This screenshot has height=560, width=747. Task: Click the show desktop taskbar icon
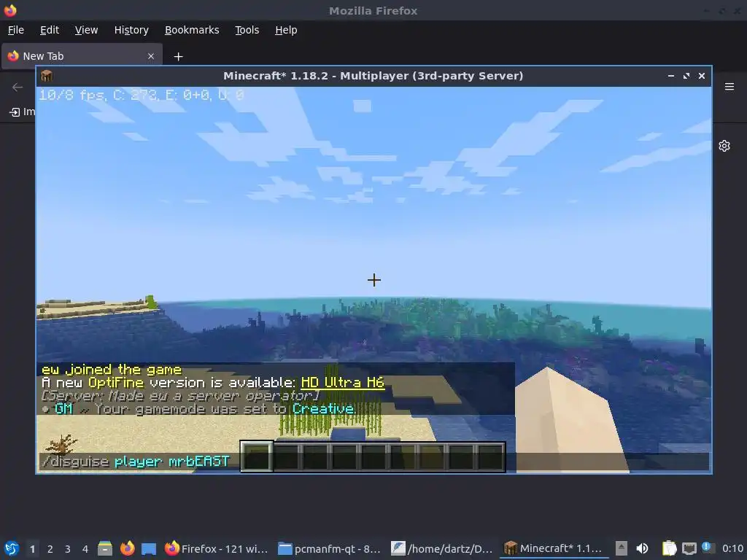149,548
